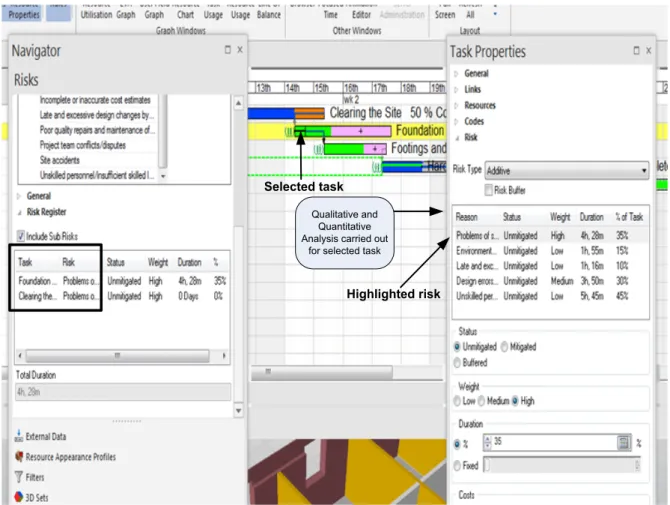
Task: Select 'Poor quality repairs and maintenance' risk
Action: pos(97,130)
